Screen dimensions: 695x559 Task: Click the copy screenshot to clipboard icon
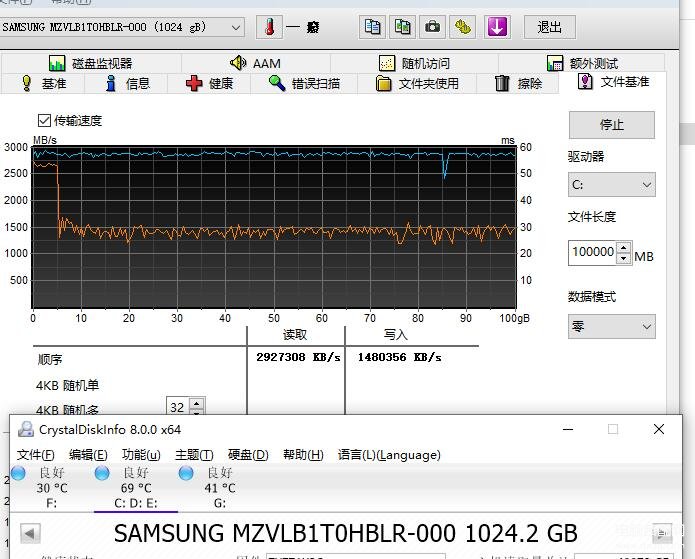tap(402, 27)
